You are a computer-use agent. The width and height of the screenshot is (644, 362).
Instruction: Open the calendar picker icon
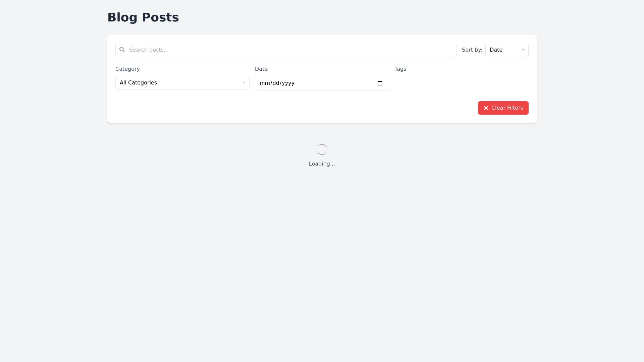point(380,83)
